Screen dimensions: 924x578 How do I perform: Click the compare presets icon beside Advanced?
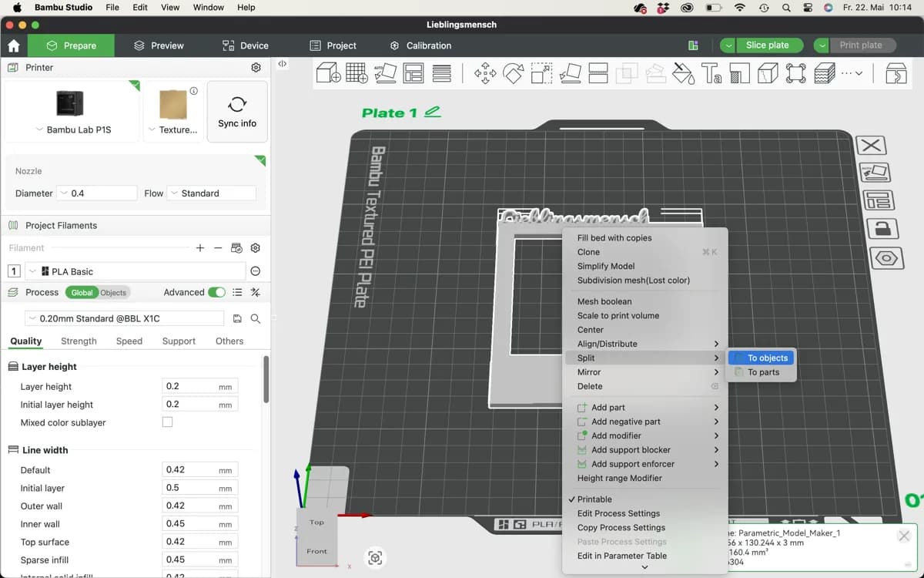256,292
